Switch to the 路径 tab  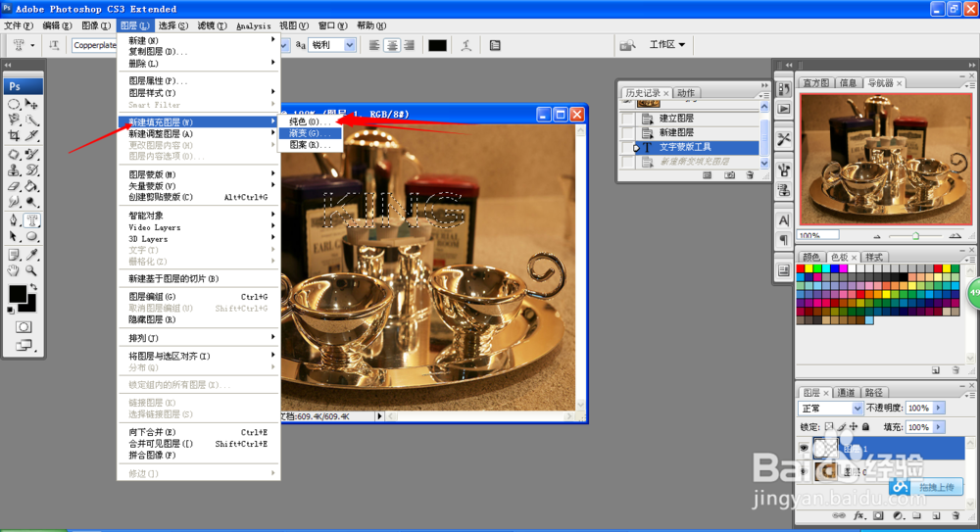[874, 393]
